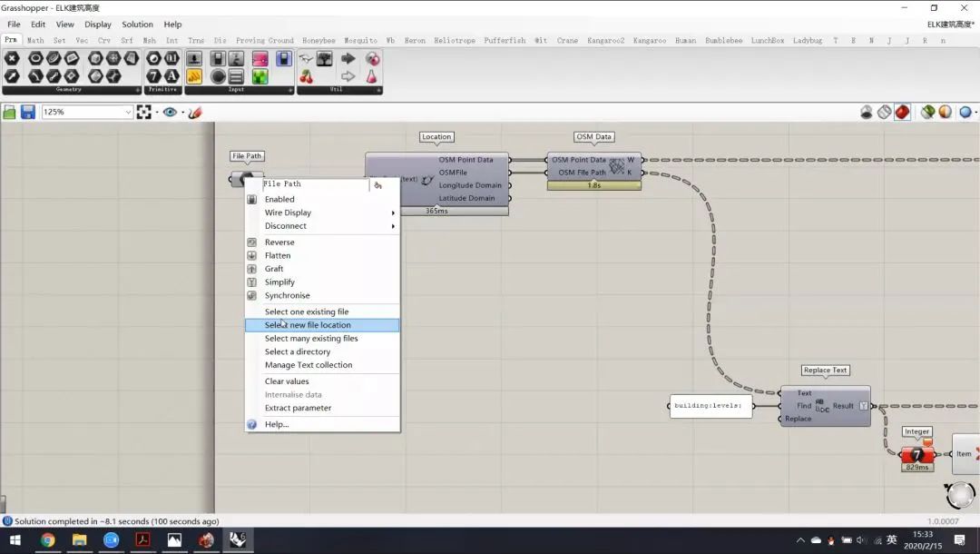Select the glasses Param Viewer icon
Viewport: 980px width, 554px height.
click(306, 59)
